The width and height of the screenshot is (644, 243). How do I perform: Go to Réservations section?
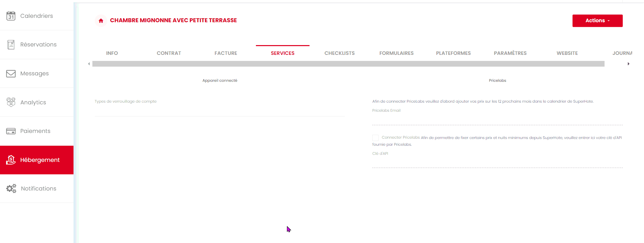tap(38, 44)
